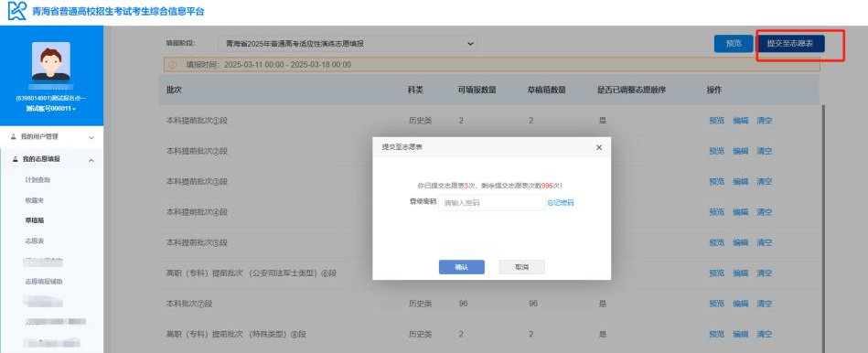Confirm submission with 确认 button
Image resolution: width=868 pixels, height=353 pixels.
click(462, 267)
